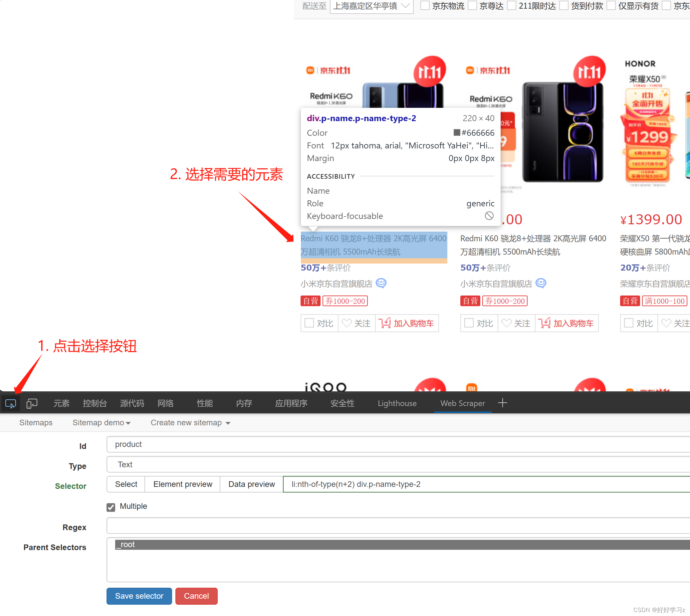This screenshot has height=616, width=690.
Task: Click the #666666 color swatch in tooltip
Action: click(x=457, y=132)
